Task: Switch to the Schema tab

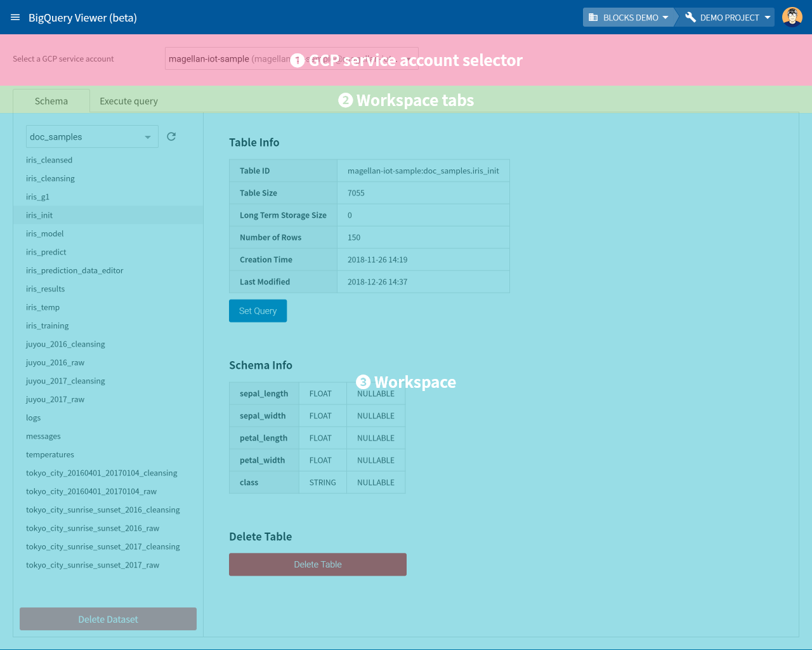Action: 51,101
